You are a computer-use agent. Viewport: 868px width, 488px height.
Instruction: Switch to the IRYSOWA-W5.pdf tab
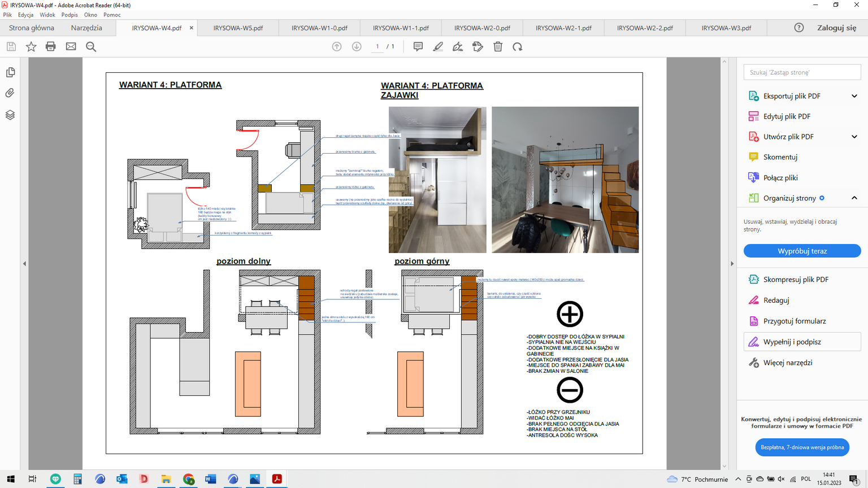pyautogui.click(x=238, y=28)
